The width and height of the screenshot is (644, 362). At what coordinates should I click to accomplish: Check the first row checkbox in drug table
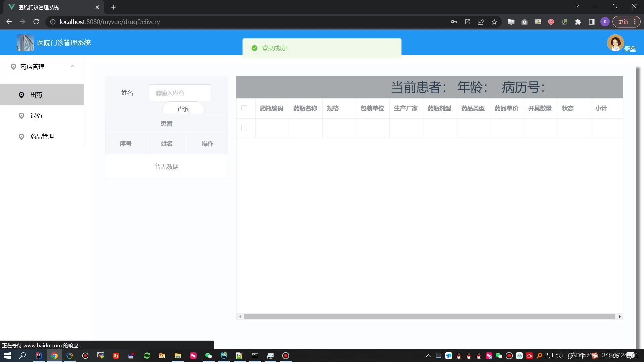coord(244,128)
